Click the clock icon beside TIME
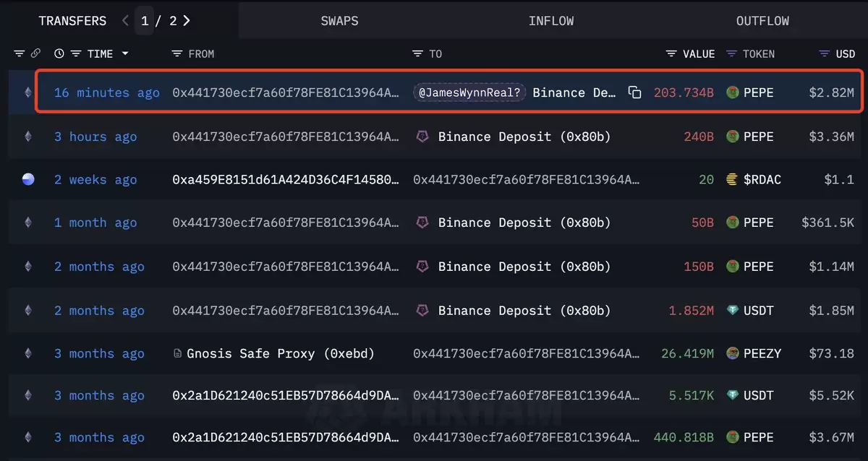This screenshot has width=868, height=461. pos(59,54)
